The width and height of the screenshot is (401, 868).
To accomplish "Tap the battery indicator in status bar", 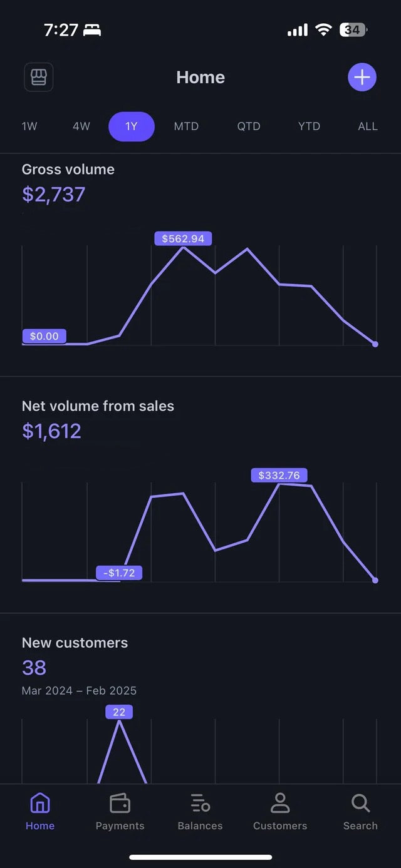I will pos(353,29).
